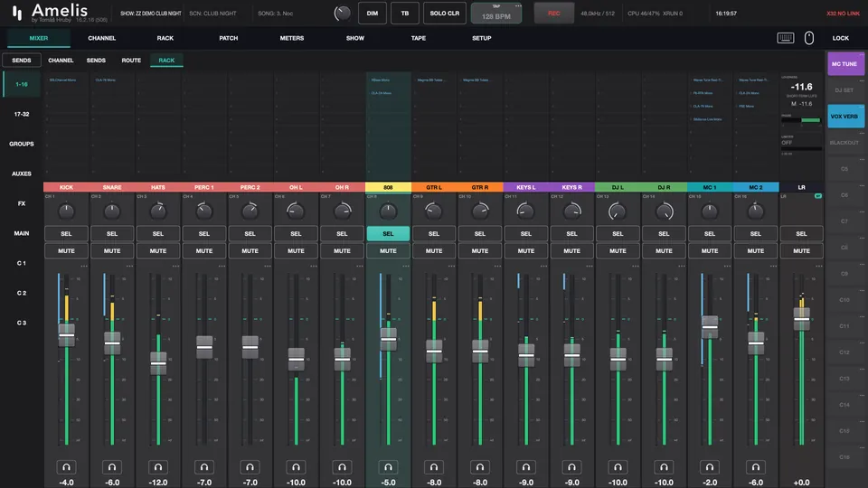
Task: Toggle REC recording button
Action: 553,14
